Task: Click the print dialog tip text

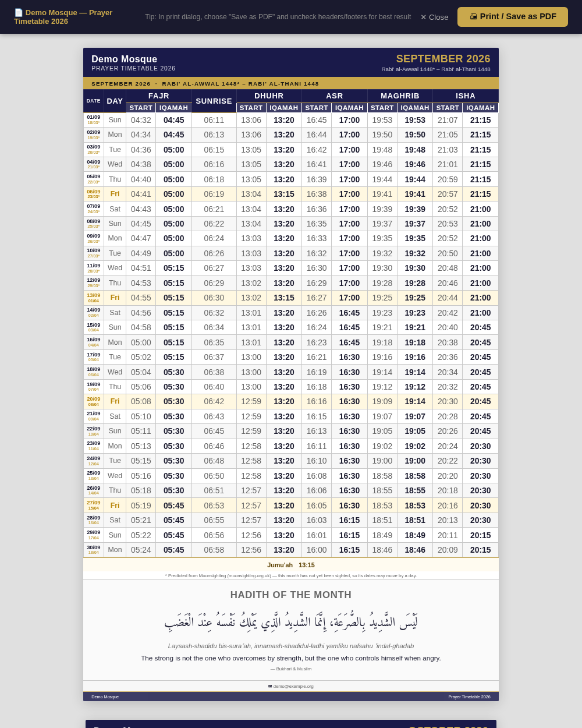Action: pyautogui.click(x=278, y=17)
